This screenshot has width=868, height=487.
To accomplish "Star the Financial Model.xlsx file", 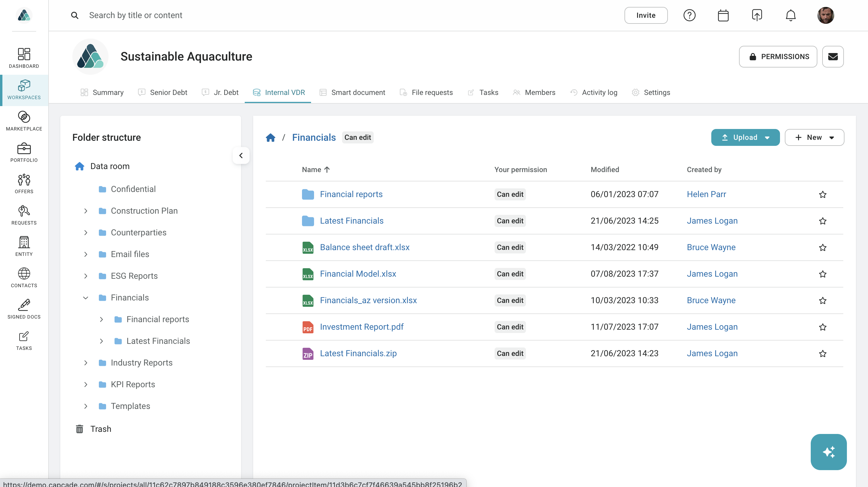I will point(823,274).
